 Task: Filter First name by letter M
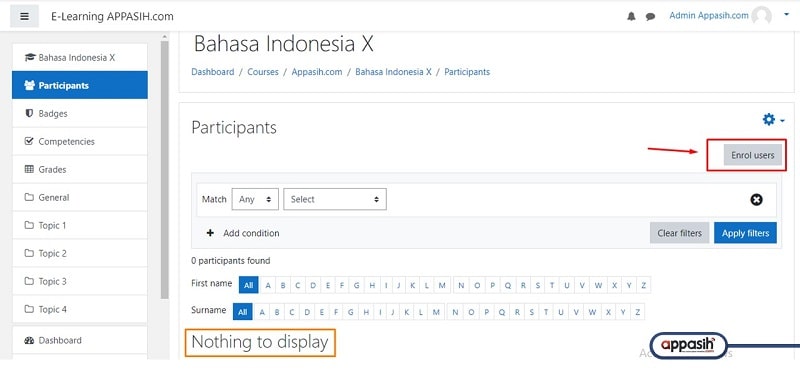[x=442, y=285]
